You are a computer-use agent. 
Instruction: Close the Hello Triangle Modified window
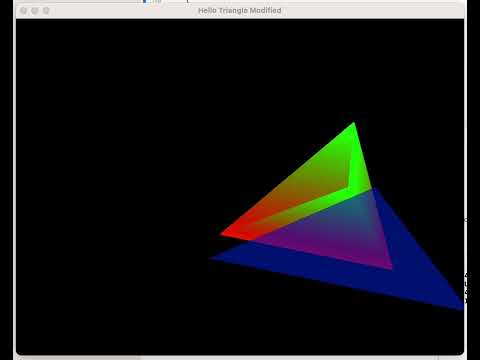(x=24, y=11)
